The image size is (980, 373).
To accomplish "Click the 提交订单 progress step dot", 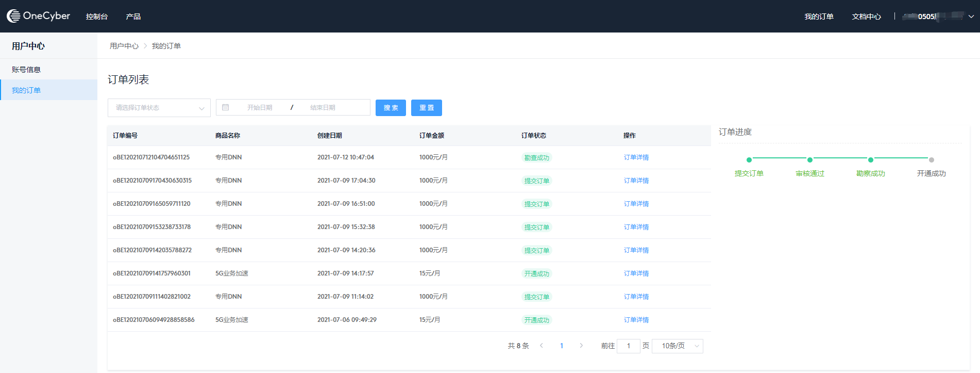I will coord(749,160).
